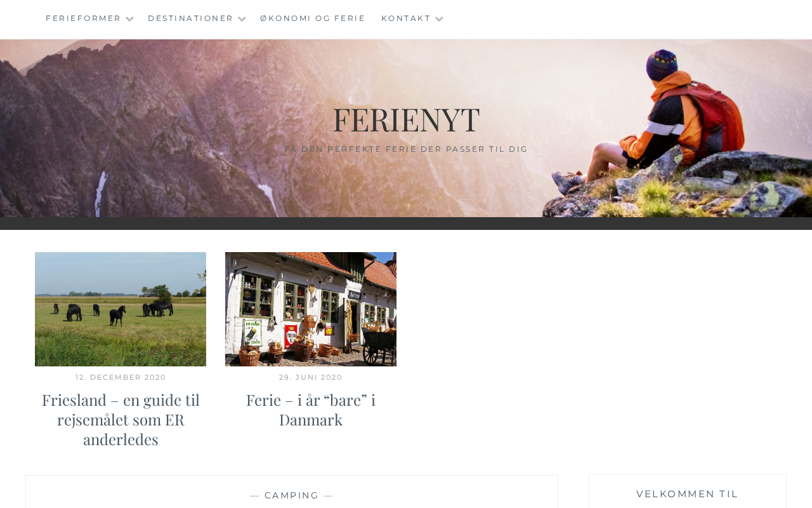Click the tagline under the FERIENYT title

[x=406, y=149]
